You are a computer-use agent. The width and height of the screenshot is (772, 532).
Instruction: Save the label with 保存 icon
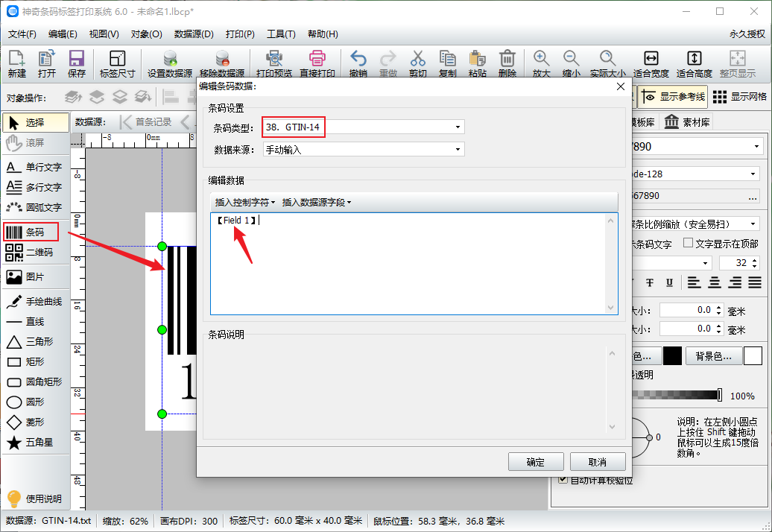[x=76, y=63]
